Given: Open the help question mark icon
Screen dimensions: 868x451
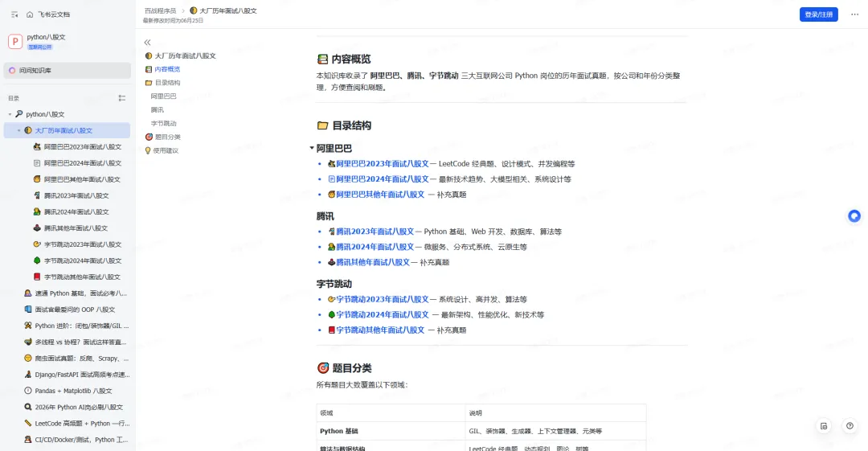Looking at the screenshot, I should click(850, 426).
